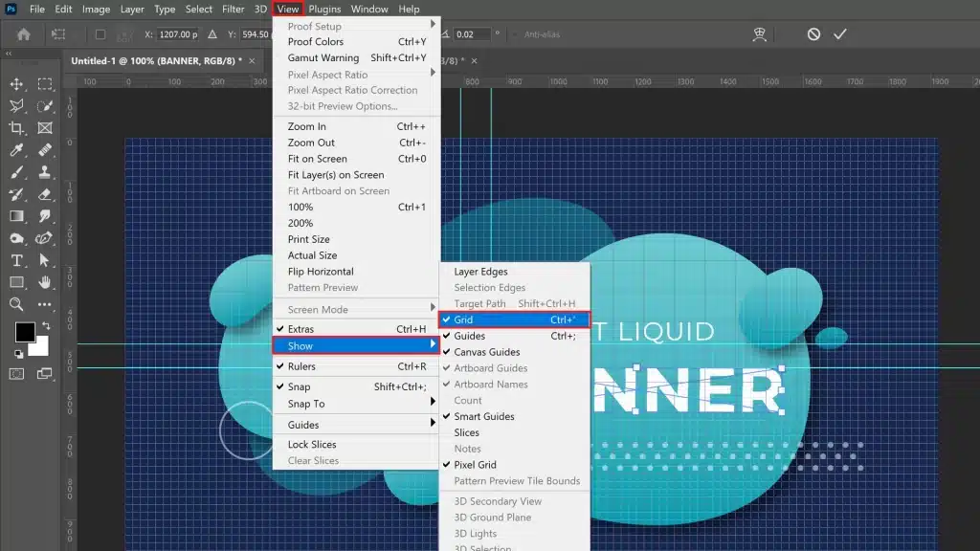The width and height of the screenshot is (980, 551).
Task: Uncheck Grid in the Show submenu
Action: coord(514,320)
